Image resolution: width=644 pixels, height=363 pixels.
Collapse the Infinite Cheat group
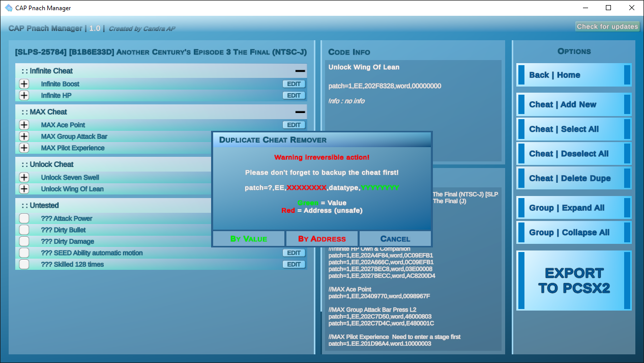pos(300,71)
